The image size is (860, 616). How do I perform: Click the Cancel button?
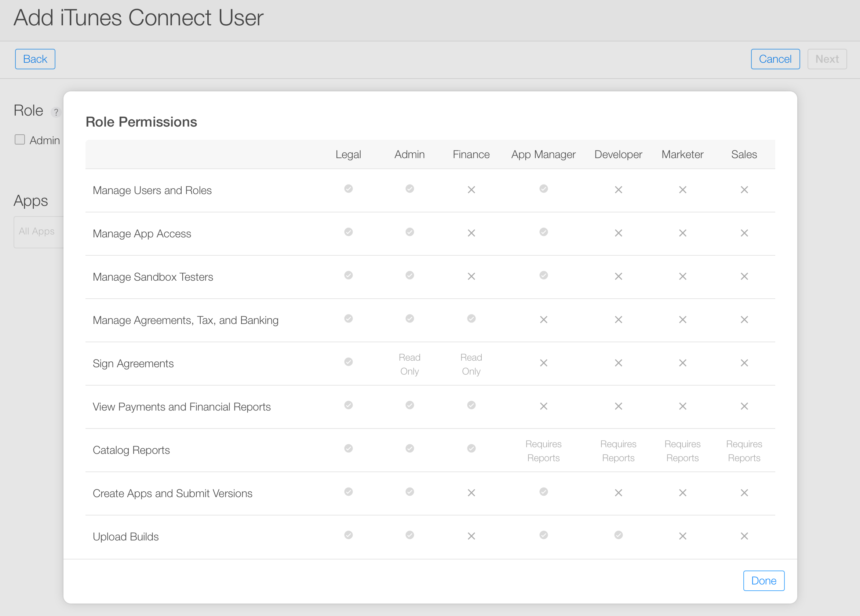(x=775, y=59)
